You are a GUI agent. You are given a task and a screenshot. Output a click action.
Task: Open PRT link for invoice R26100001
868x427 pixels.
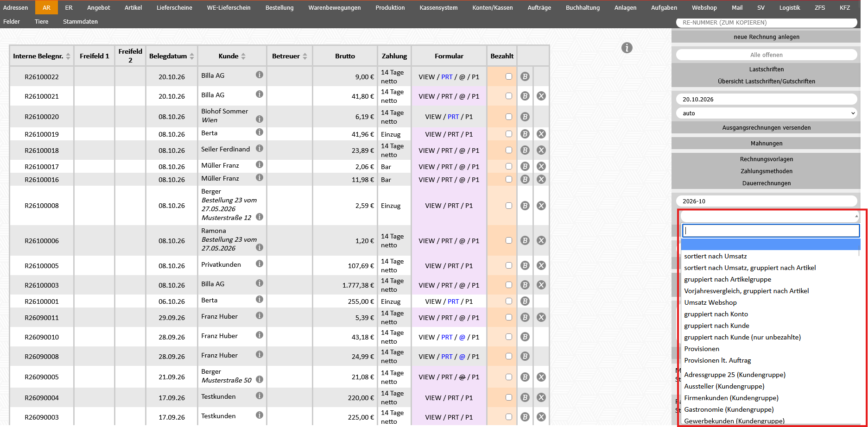453,301
